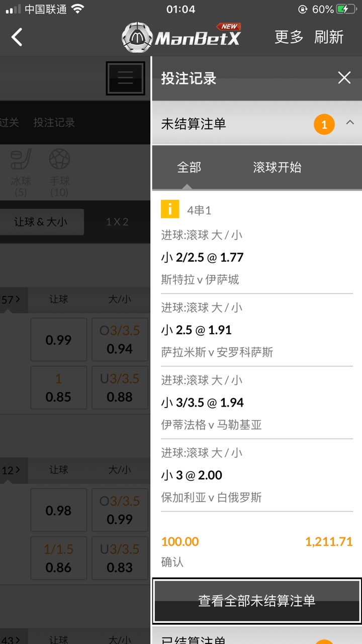Open the 更多 menu
Viewport: 362px width, 644px height.
289,37
